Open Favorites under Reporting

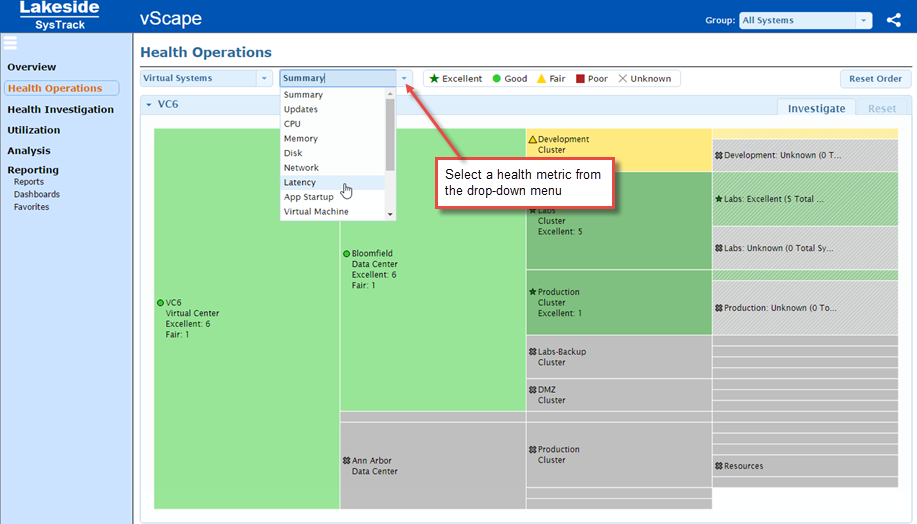pos(32,207)
